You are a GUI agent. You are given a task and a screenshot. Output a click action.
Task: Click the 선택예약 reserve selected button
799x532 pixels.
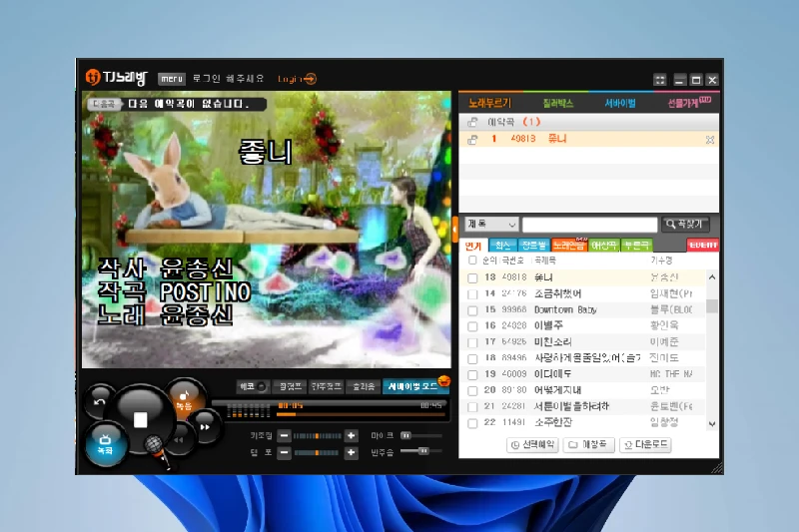pyautogui.click(x=533, y=445)
